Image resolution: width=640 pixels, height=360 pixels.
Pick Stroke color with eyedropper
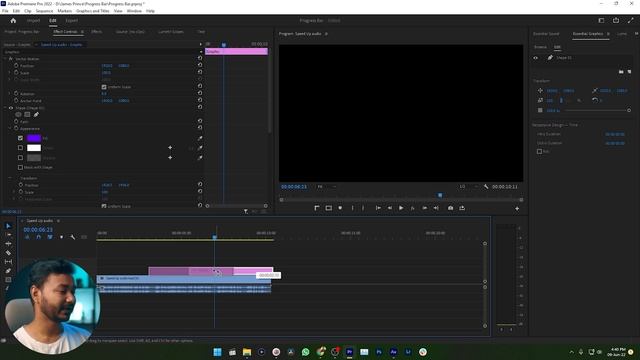coord(200,148)
